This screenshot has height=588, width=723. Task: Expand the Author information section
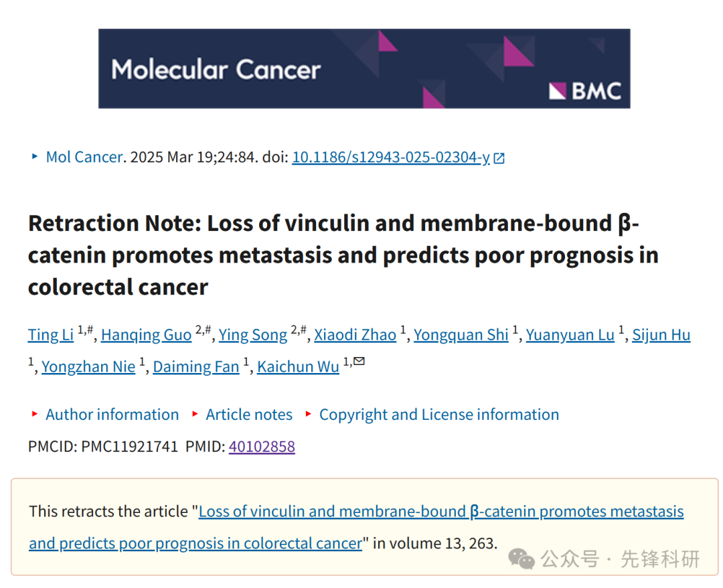112,414
